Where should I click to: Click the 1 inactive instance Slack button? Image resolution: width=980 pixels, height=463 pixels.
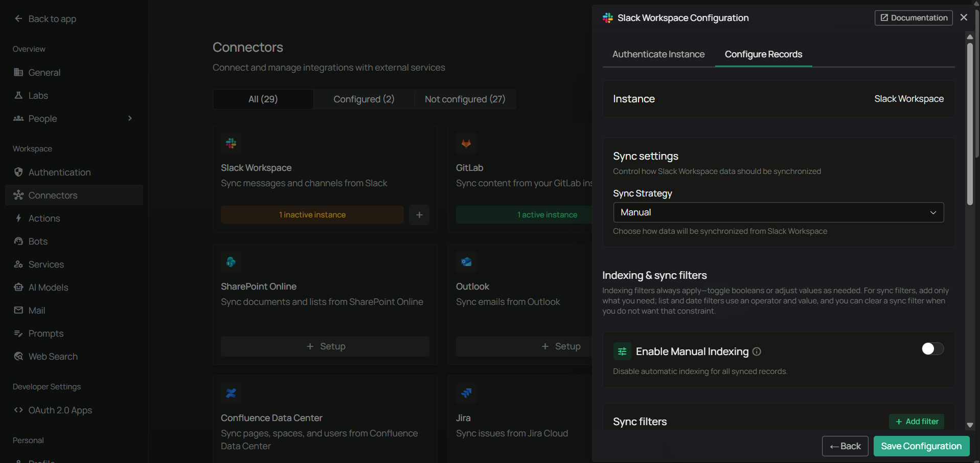312,215
